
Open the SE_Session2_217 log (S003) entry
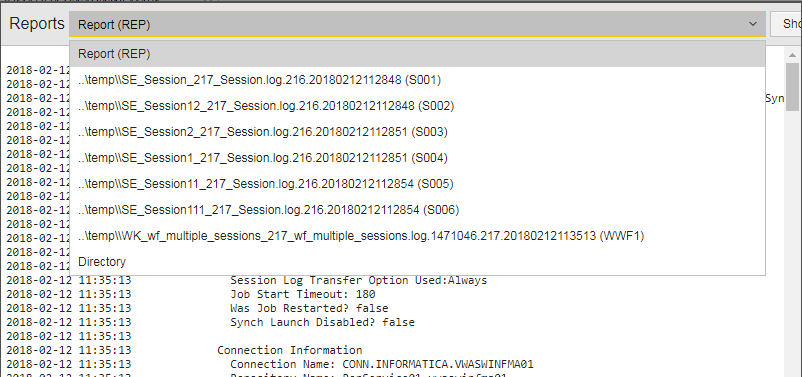pyautogui.click(x=417, y=132)
